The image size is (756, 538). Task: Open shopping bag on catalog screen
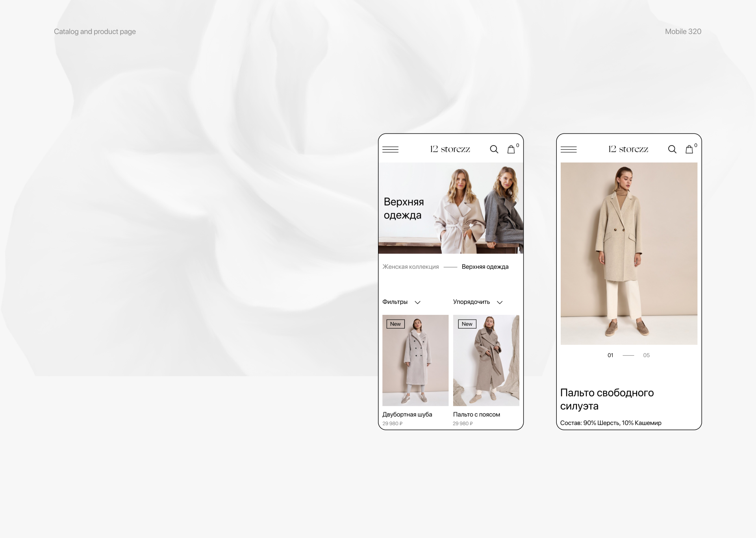[511, 150]
